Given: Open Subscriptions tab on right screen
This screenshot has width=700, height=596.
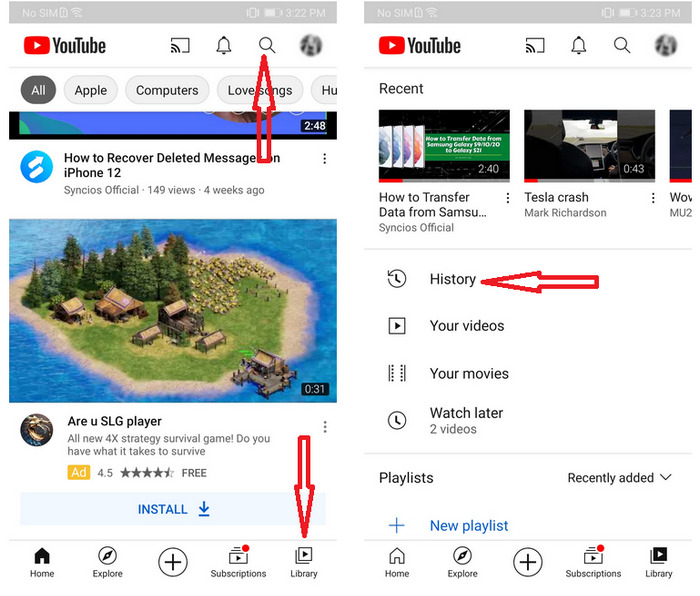Looking at the screenshot, I should [593, 562].
